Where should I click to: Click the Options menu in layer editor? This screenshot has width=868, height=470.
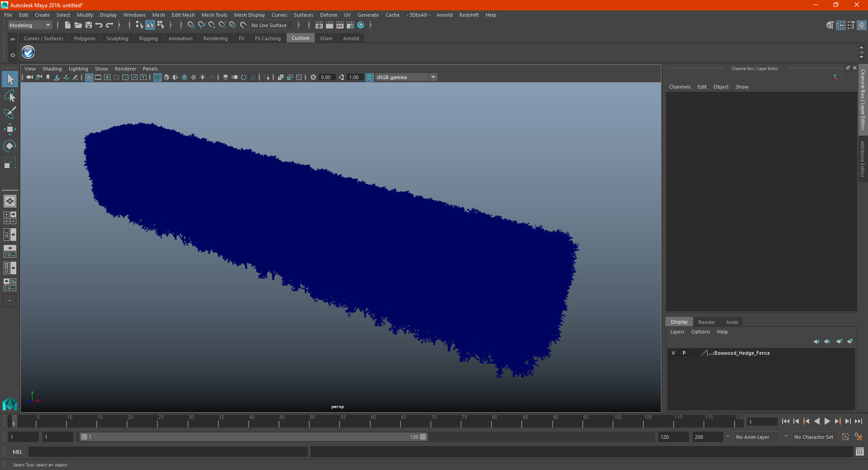pos(700,332)
